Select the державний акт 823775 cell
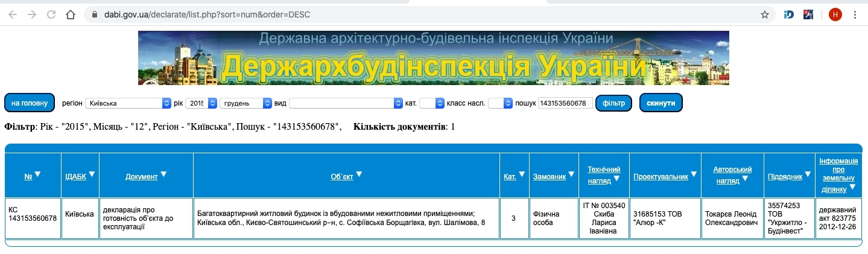Image resolution: width=868 pixels, height=254 pixels. tap(838, 218)
